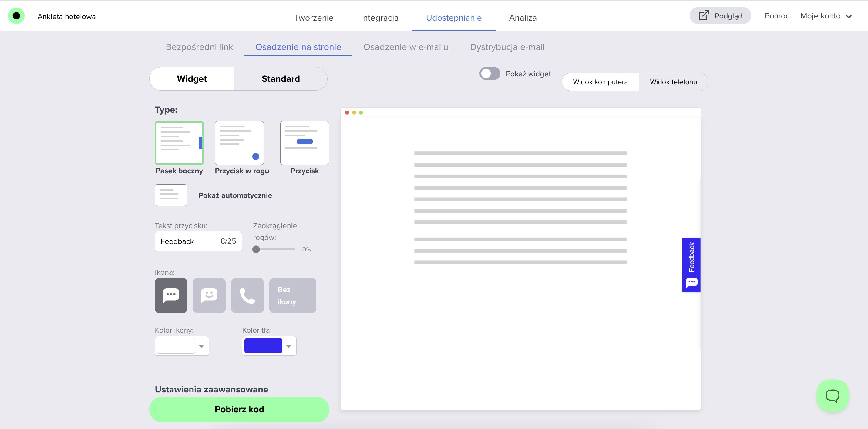The height and width of the screenshot is (429, 868).
Task: Select 'Pokaż automatycznie' type thumbnail
Action: point(171,195)
